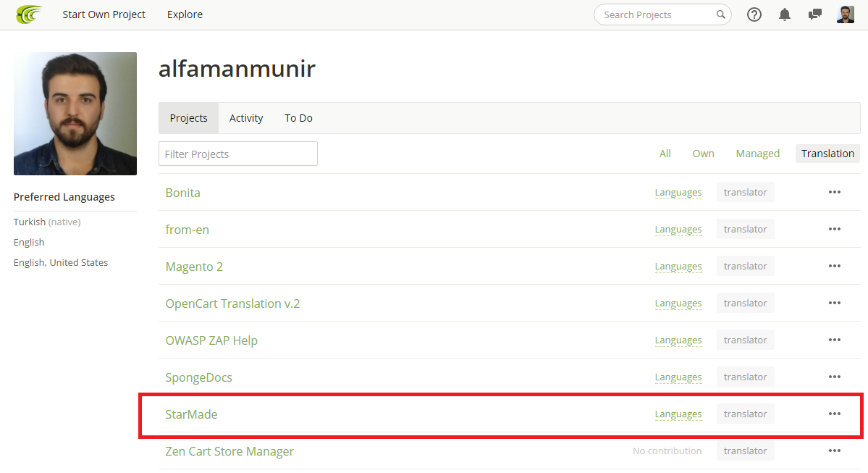Click the No contribution text

click(667, 451)
